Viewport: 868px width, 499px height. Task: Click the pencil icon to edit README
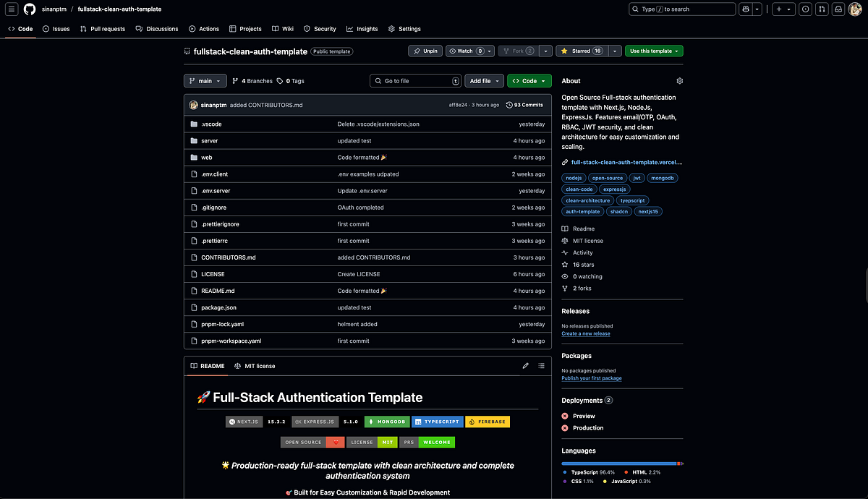tap(526, 366)
